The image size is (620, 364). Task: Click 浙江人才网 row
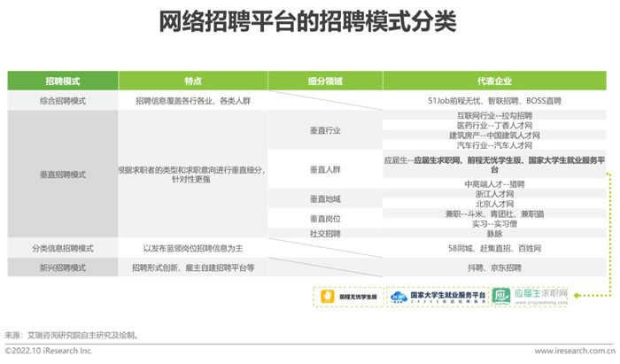494,194
